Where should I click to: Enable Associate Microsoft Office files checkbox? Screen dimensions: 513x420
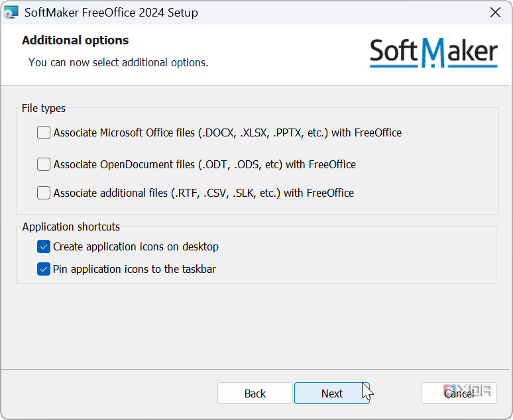[44, 132]
